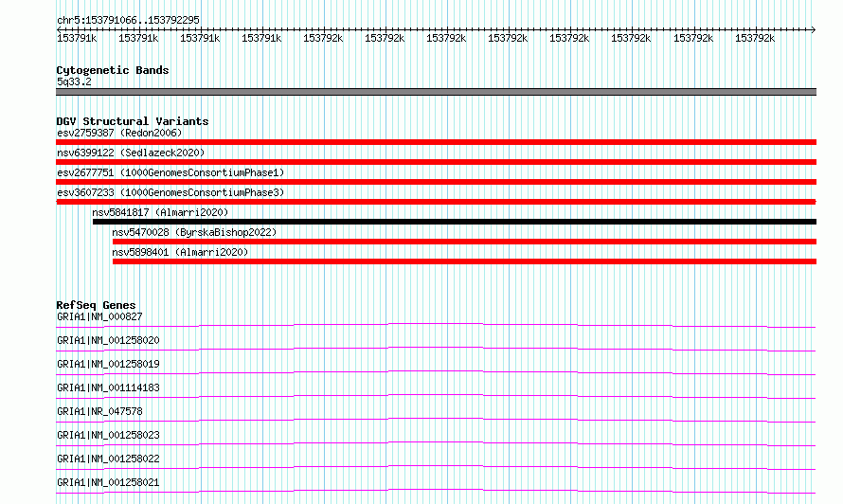Image resolution: width=843 pixels, height=504 pixels.
Task: Open transcript GRIA1|NM_001114183
Action: [x=108, y=387]
